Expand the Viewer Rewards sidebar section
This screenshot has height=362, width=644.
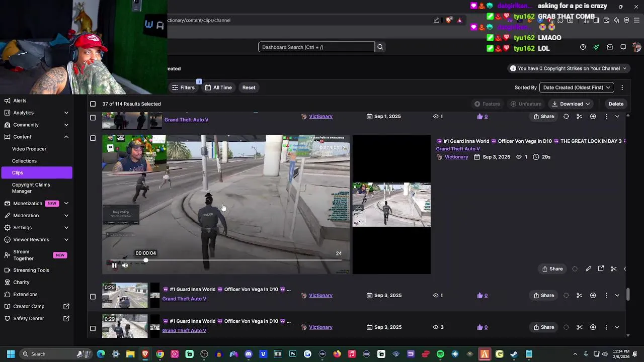[66, 240]
